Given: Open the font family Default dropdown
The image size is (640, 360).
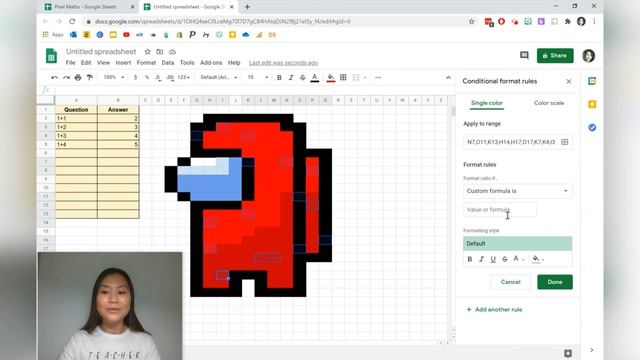Looking at the screenshot, I should tap(219, 78).
